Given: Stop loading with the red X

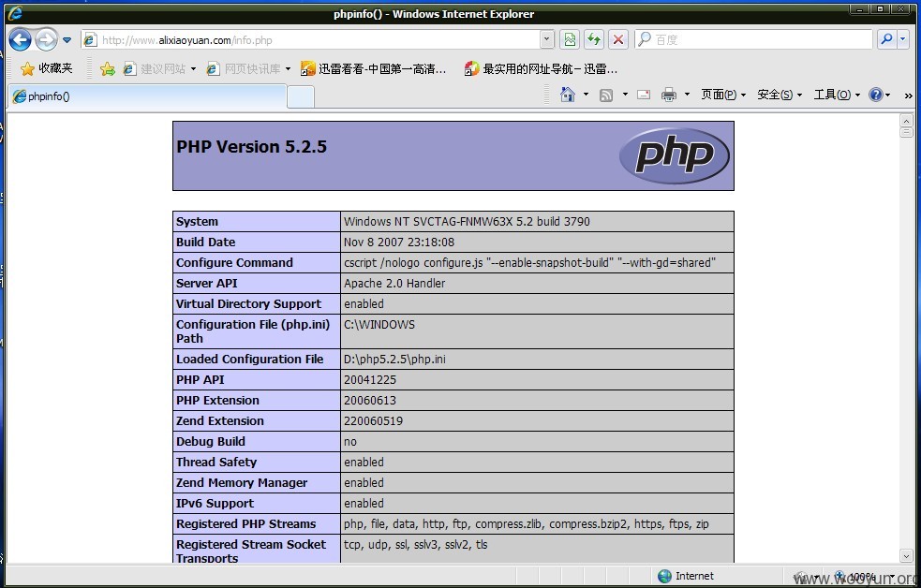Looking at the screenshot, I should [x=618, y=40].
